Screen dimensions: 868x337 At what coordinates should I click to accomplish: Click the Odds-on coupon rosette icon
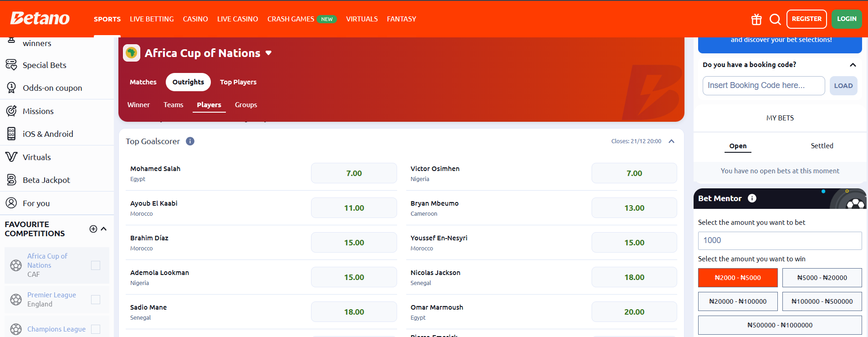(11, 88)
